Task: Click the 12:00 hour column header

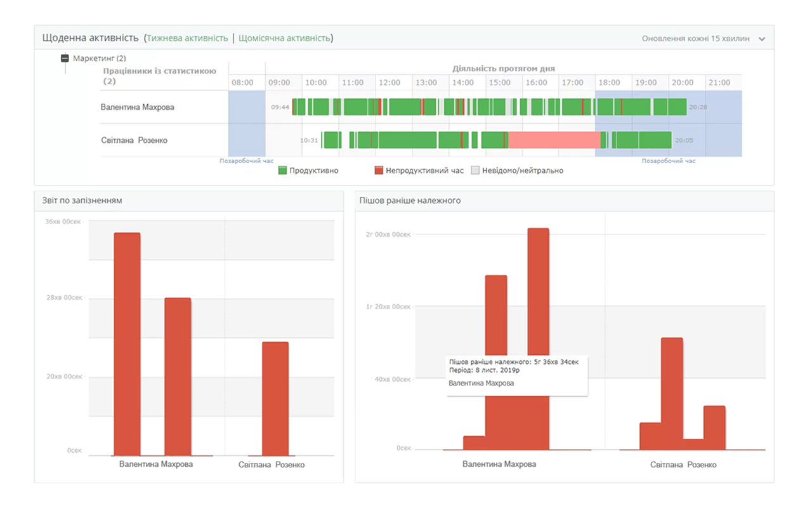Action: (x=390, y=83)
